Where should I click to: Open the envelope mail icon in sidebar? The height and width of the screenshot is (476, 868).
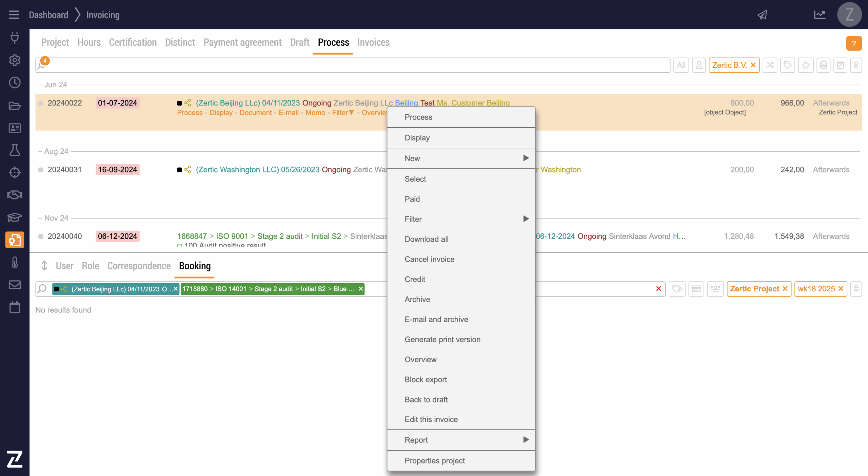(x=15, y=285)
